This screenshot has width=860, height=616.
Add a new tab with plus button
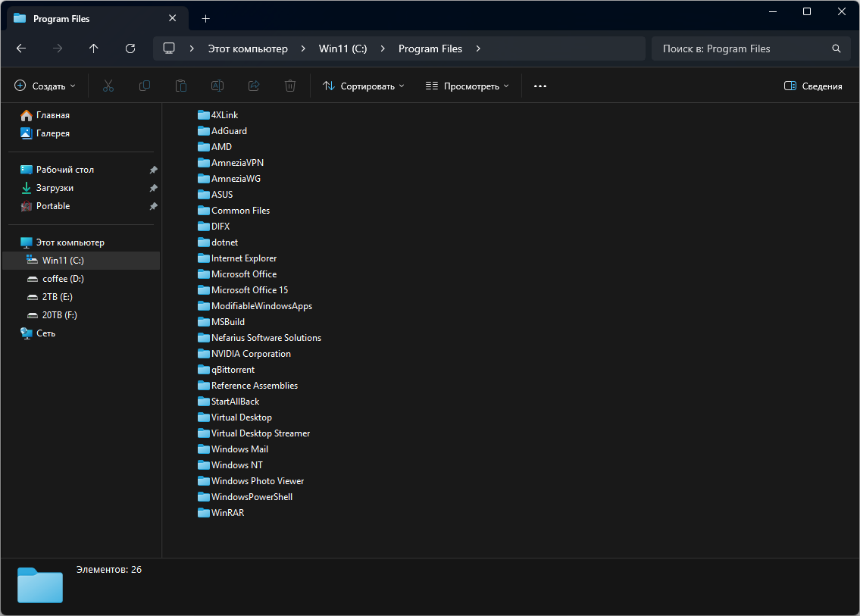point(205,19)
